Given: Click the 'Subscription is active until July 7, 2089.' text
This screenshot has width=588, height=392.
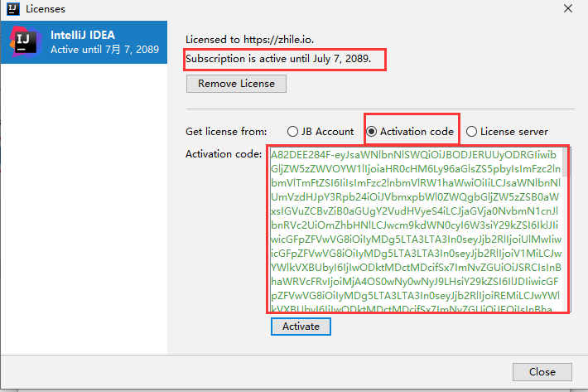Looking at the screenshot, I should pyautogui.click(x=278, y=59).
